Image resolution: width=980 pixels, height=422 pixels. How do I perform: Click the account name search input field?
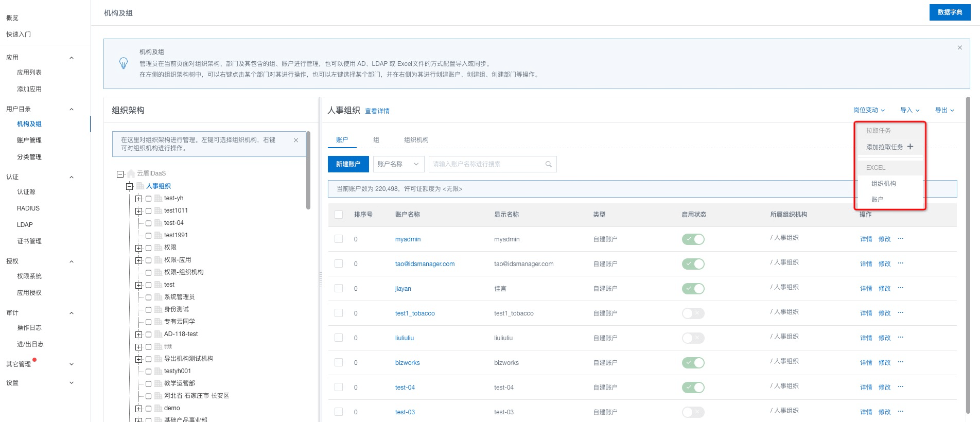pyautogui.click(x=486, y=164)
